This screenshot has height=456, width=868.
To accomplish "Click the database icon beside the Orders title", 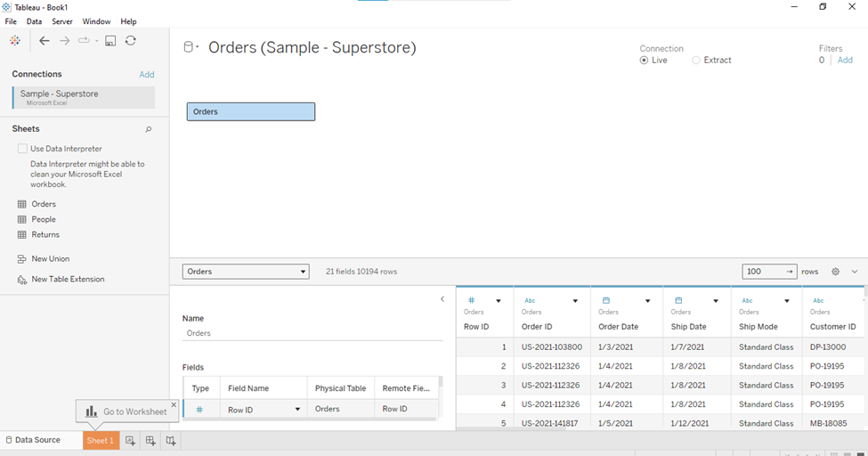I will point(189,47).
